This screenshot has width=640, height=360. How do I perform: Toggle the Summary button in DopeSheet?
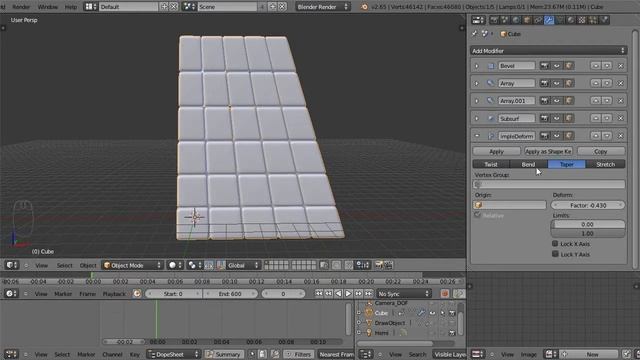point(224,354)
